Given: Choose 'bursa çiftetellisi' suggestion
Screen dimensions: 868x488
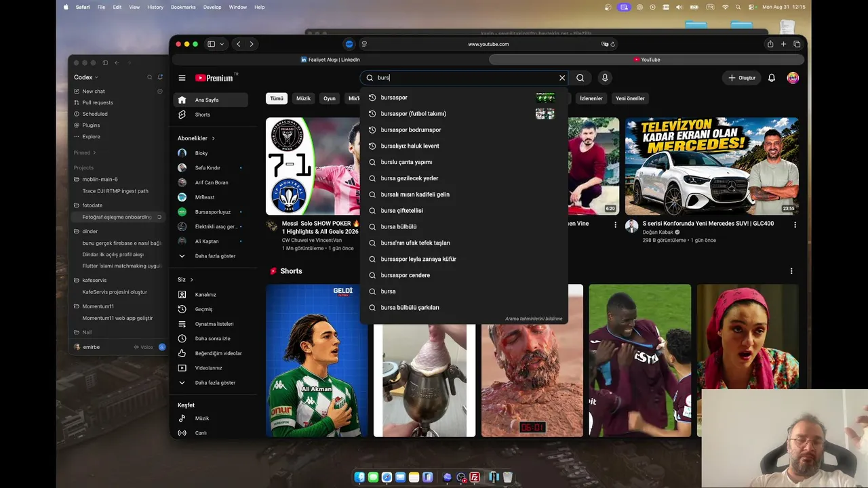Looking at the screenshot, I should pos(464,211).
